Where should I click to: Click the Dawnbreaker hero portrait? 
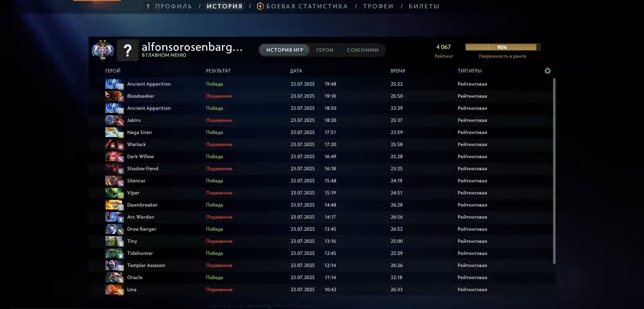tap(114, 205)
